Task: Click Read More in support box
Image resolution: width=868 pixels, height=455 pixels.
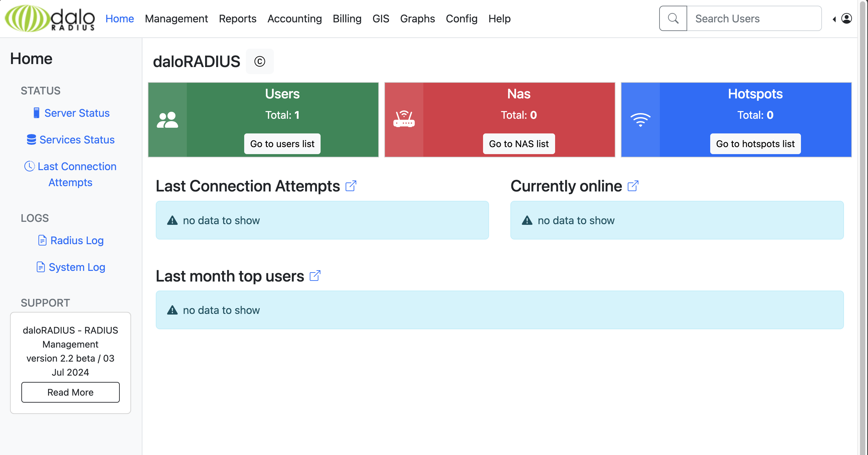Action: tap(70, 392)
